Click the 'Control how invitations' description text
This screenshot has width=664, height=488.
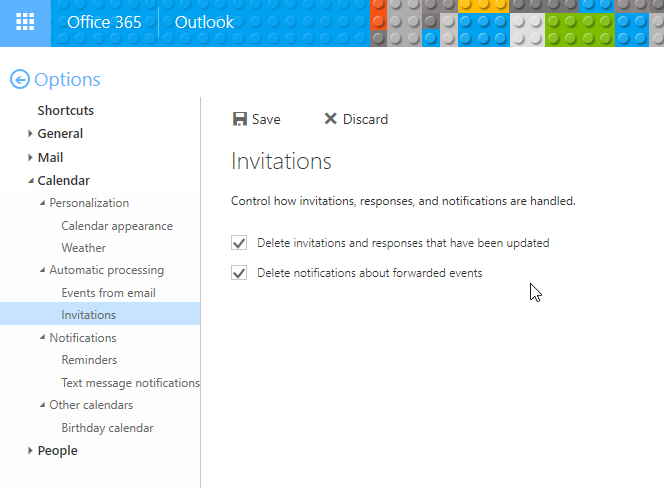[x=403, y=201]
